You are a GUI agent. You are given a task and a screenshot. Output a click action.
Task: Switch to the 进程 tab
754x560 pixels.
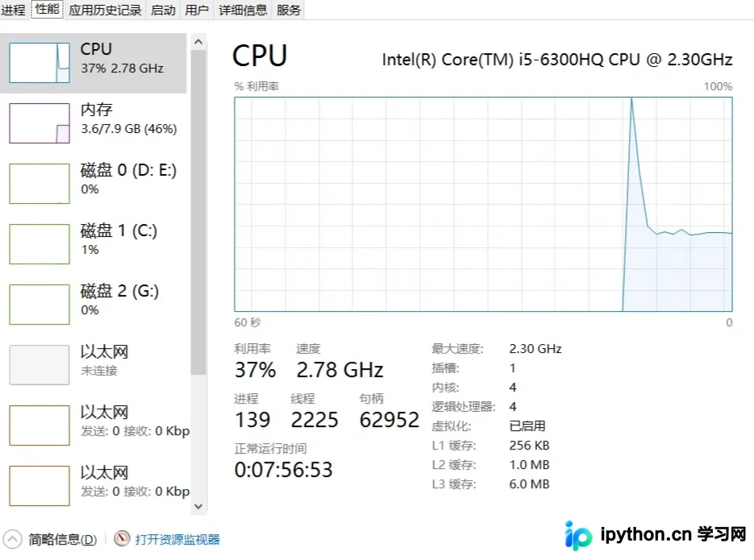[13, 10]
